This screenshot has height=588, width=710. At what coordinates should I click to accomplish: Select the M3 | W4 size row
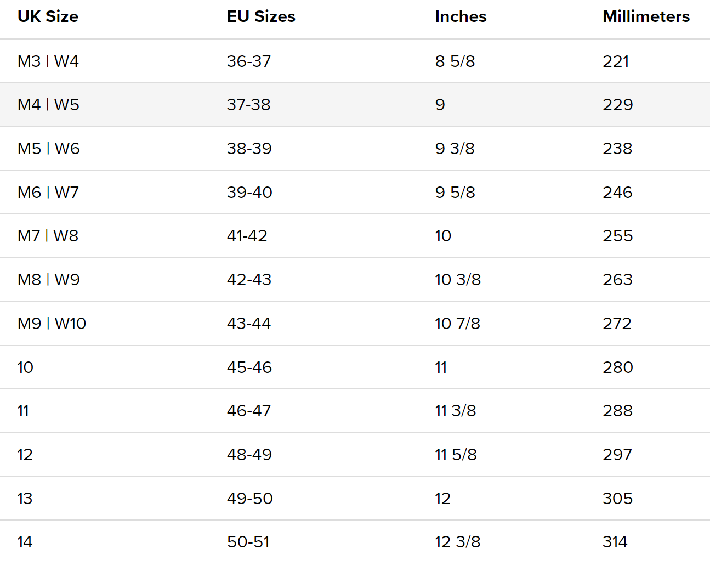coord(355,61)
